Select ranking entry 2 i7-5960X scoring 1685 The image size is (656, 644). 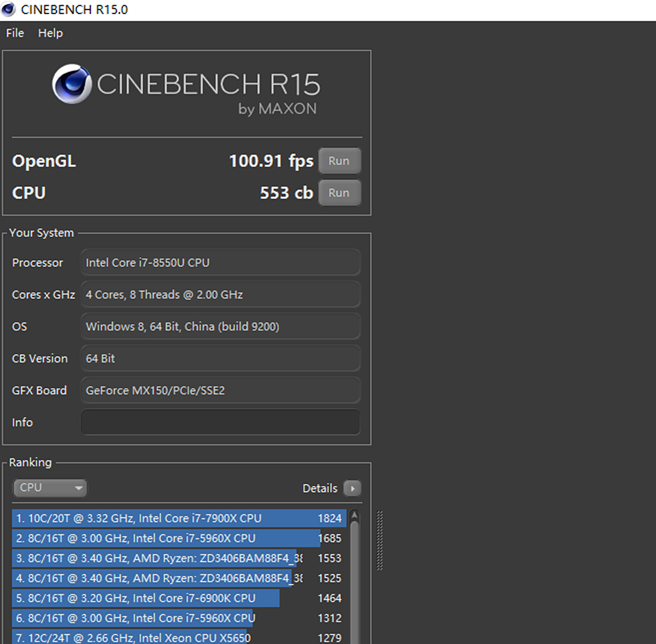[x=179, y=538]
